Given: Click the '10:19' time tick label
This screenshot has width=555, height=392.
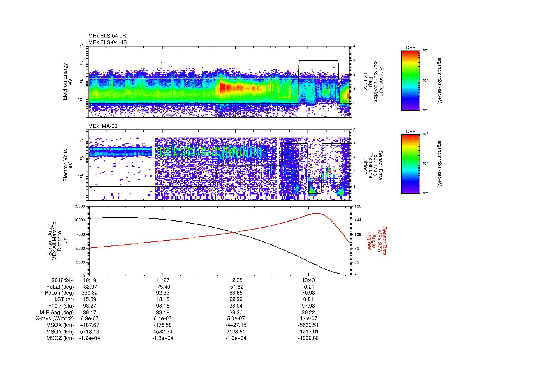Looking at the screenshot, I should click(x=89, y=280).
